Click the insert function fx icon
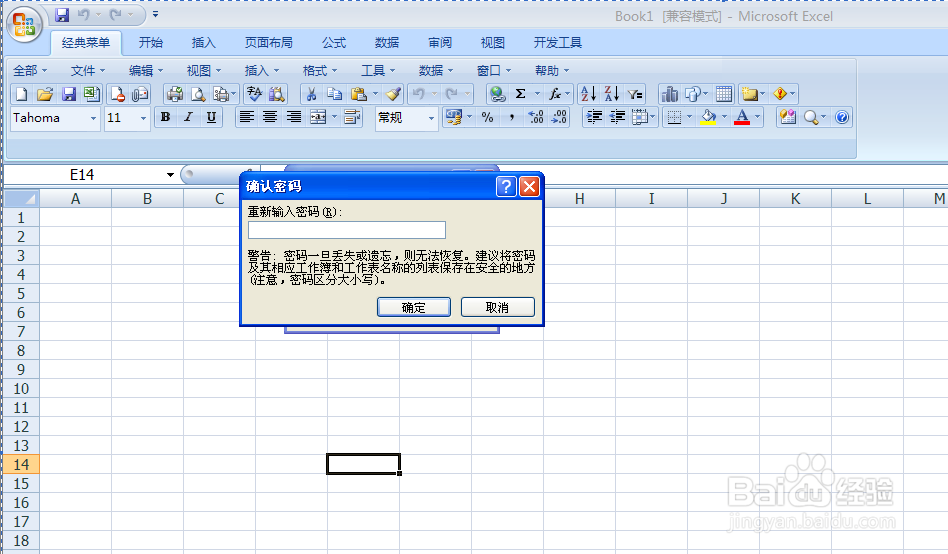 pyautogui.click(x=554, y=94)
